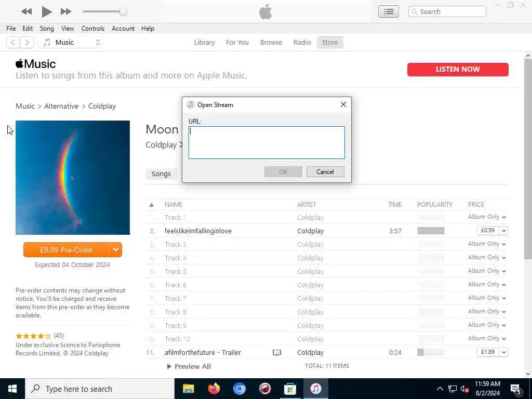Follow the Coldplay breadcrumb link
This screenshot has width=532, height=399.
[102, 106]
